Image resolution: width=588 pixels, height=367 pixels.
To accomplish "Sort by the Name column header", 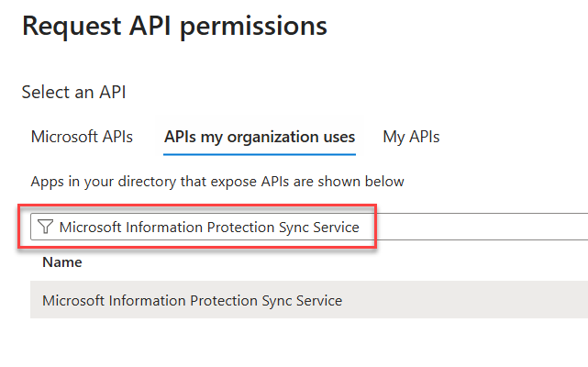I will coord(62,262).
